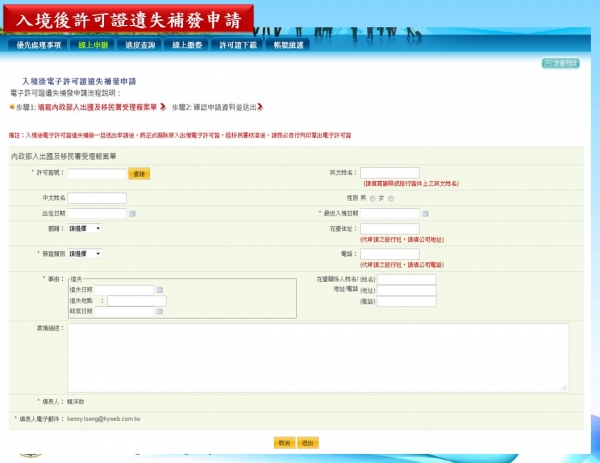Open the 優先處理事項 menu tab

pyautogui.click(x=39, y=45)
